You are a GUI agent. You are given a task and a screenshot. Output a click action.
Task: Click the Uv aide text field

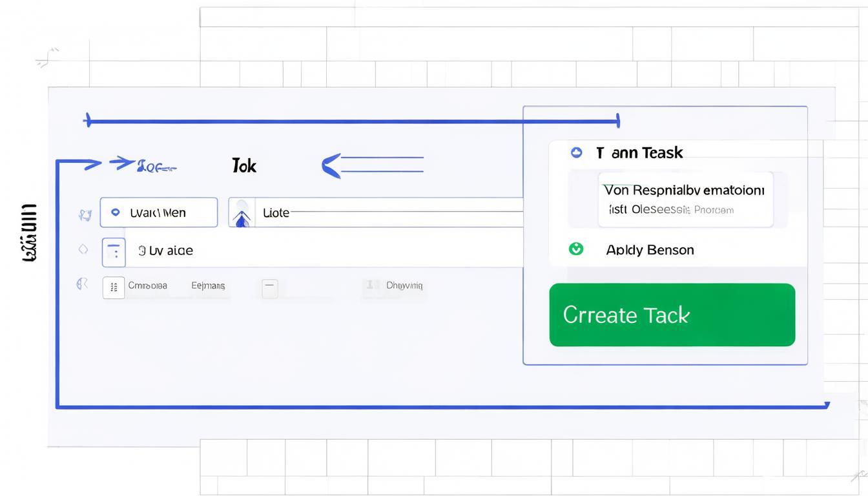323,251
